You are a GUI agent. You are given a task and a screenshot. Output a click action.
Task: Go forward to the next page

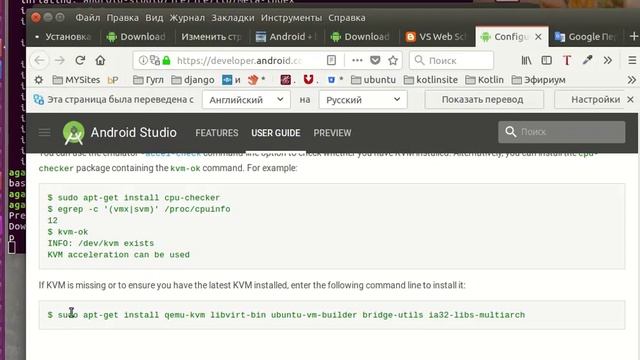pos(60,60)
